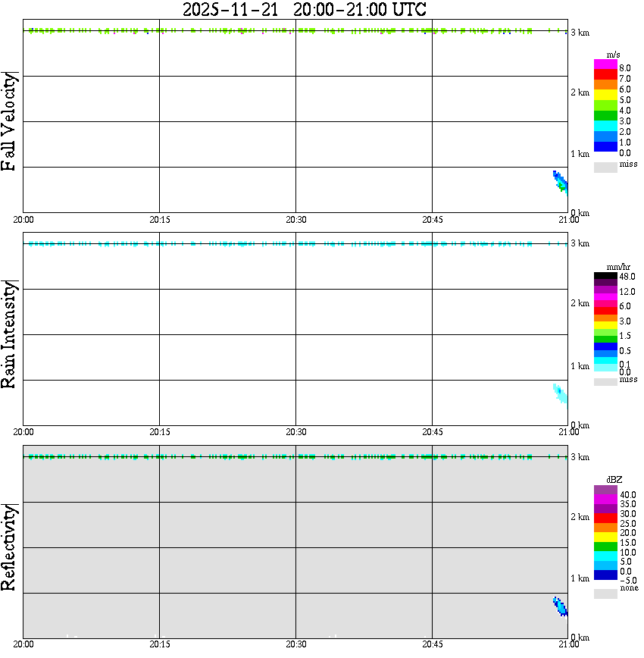Image resolution: width=644 pixels, height=658 pixels.
Task: Click the yellow 15.0 dBZ swatch
Action: (x=605, y=537)
